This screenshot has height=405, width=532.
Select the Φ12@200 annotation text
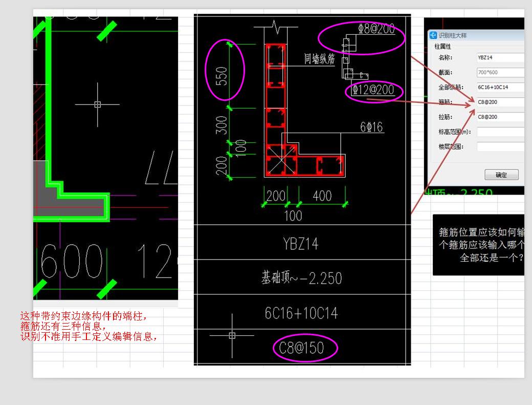click(x=373, y=90)
